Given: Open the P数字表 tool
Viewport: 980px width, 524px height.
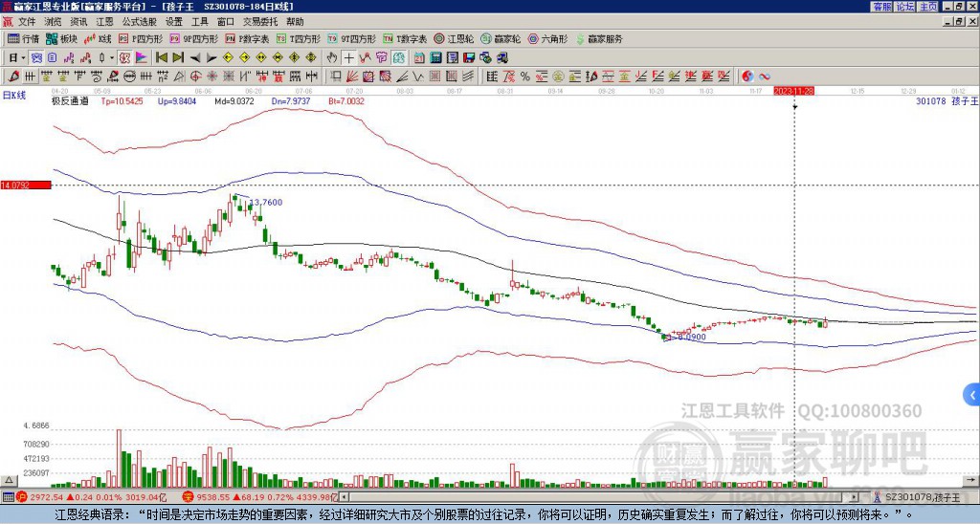Looking at the screenshot, I should tap(247, 38).
